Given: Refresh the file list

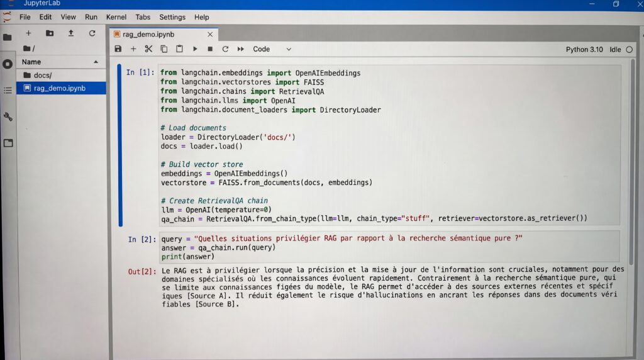Looking at the screenshot, I should (x=92, y=33).
